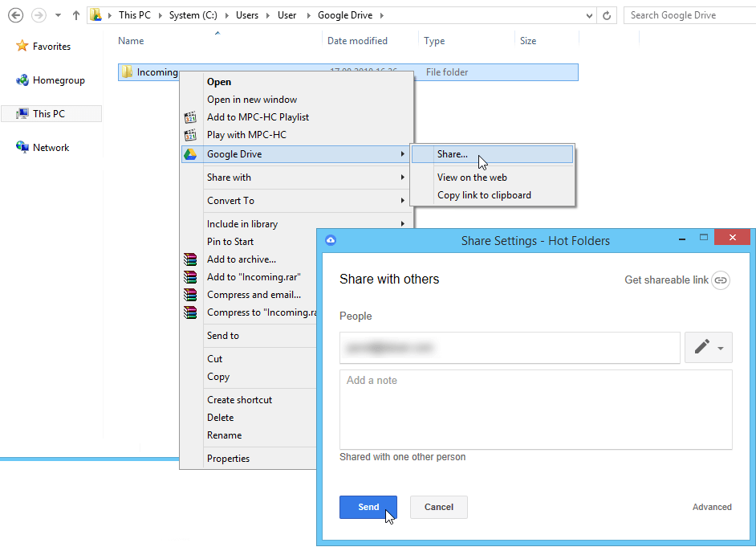The width and height of the screenshot is (756, 547).
Task: Open Network in the navigation pane
Action: pos(51,148)
